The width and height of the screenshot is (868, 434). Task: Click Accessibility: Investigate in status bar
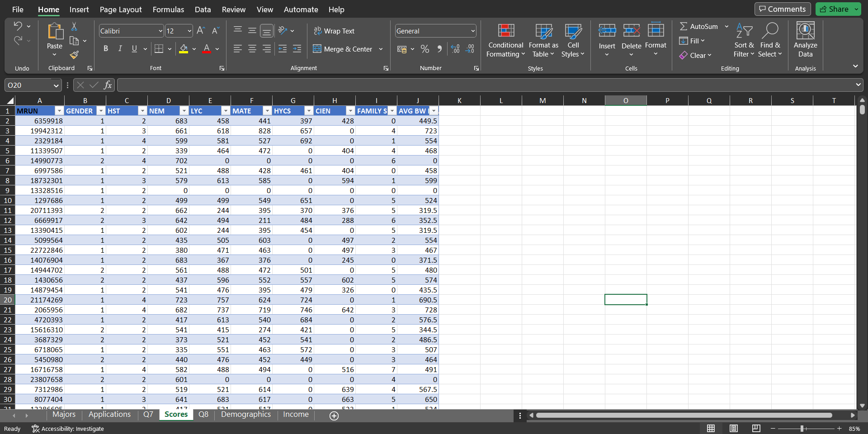[68, 429]
